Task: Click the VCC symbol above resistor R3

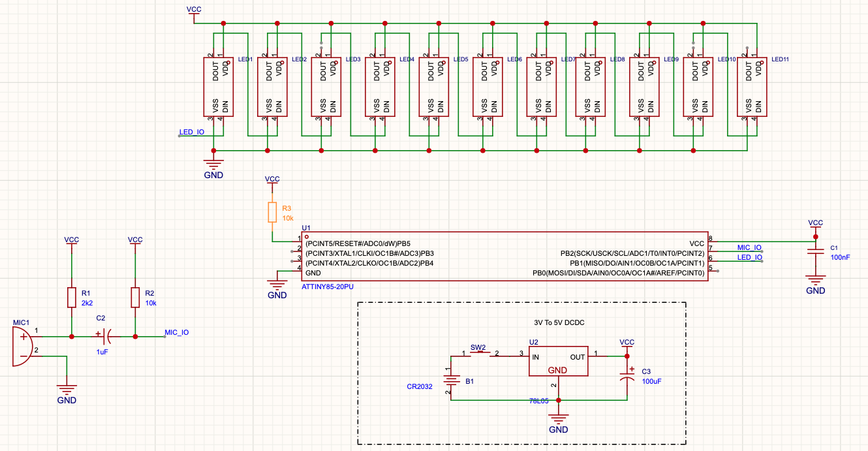Action: point(272,179)
